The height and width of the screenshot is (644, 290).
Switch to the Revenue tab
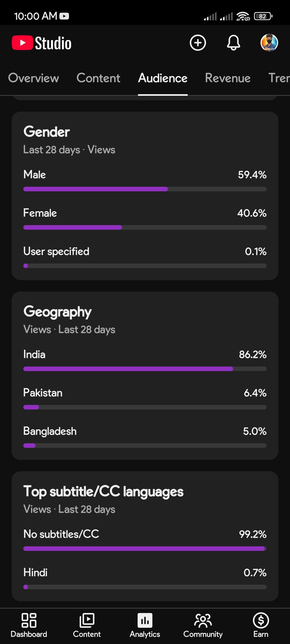click(x=228, y=78)
